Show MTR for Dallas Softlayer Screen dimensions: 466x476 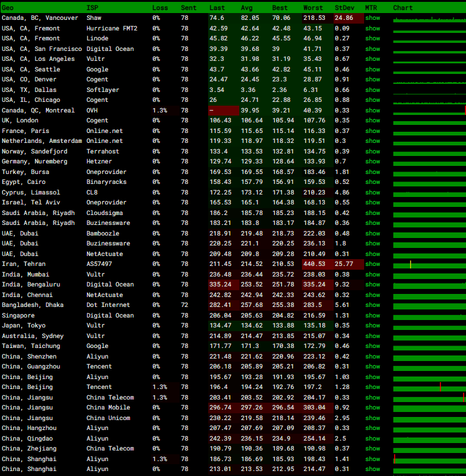click(x=373, y=90)
